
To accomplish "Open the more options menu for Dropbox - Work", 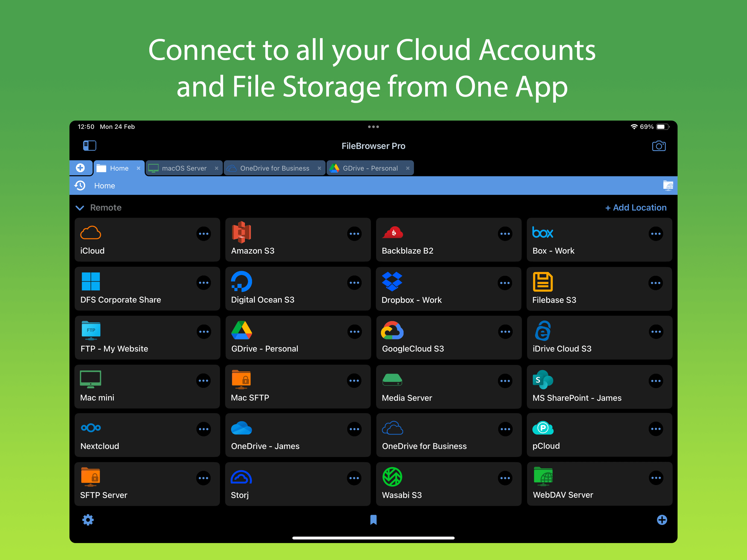I will coord(505,283).
